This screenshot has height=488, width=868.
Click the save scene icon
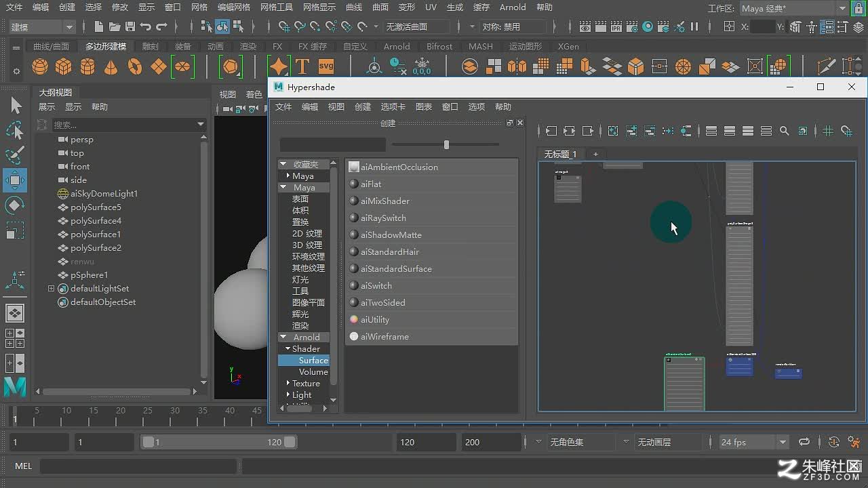point(130,26)
